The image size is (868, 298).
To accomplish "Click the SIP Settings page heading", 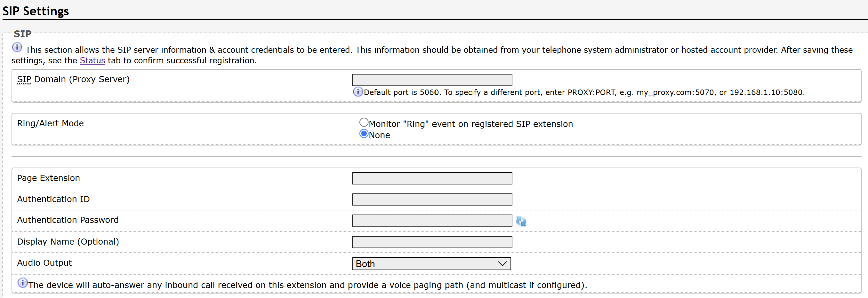I will pyautogui.click(x=36, y=11).
